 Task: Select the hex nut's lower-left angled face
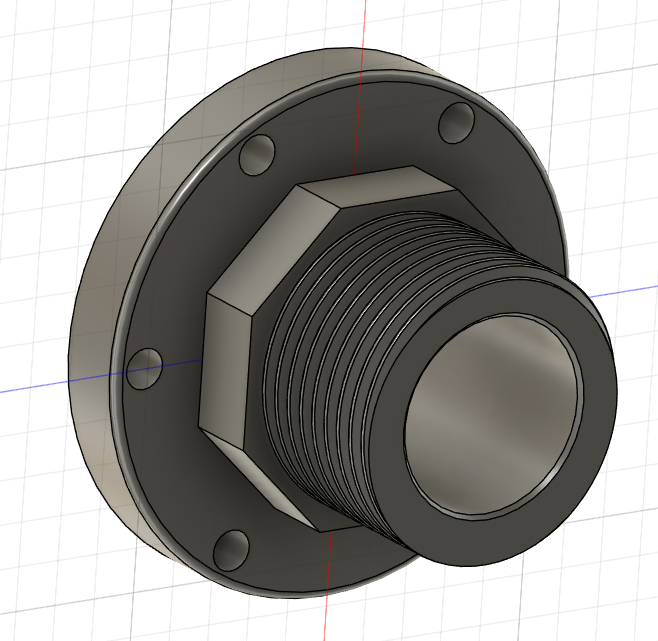pos(258,479)
